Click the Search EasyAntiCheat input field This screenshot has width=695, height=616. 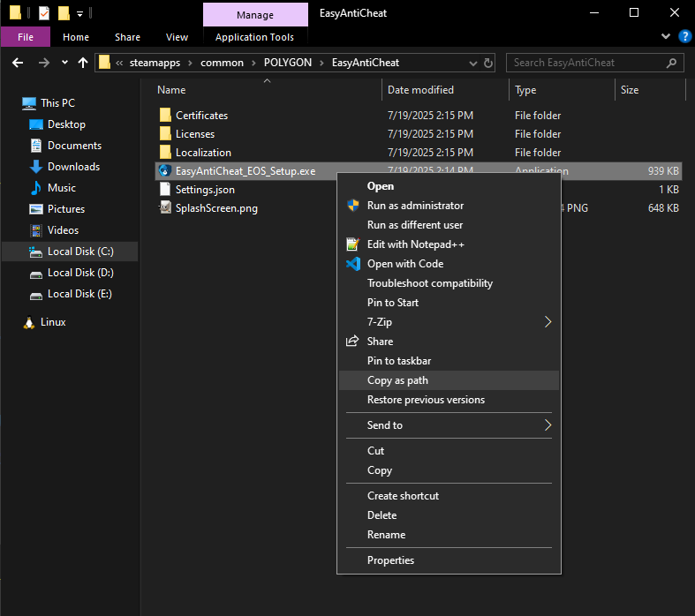[587, 63]
